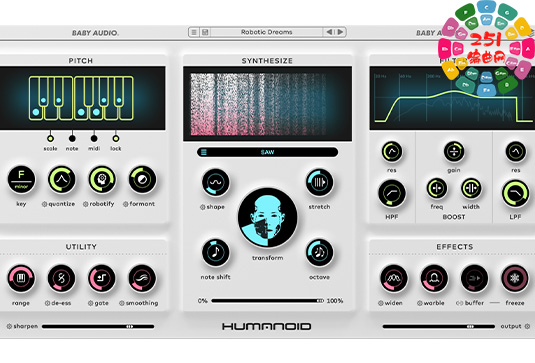
Task: Click the robotify knob
Action: click(102, 179)
